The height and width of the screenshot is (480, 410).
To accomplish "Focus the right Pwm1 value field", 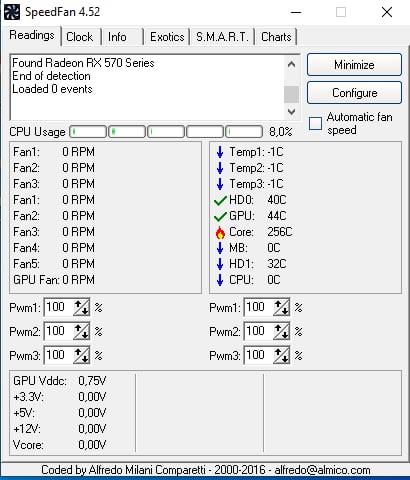I will [259, 307].
